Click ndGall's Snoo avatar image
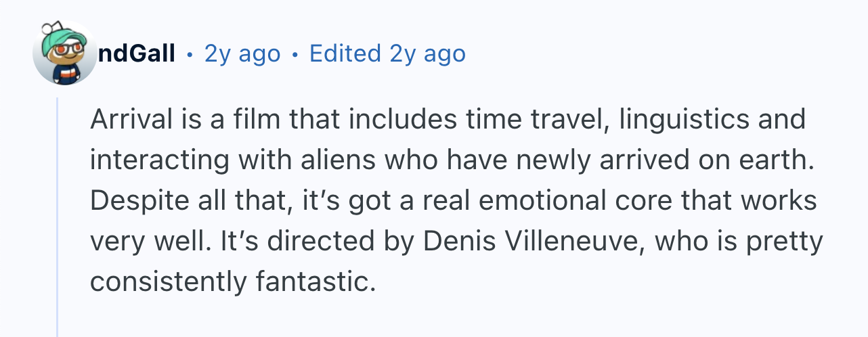 click(66, 53)
